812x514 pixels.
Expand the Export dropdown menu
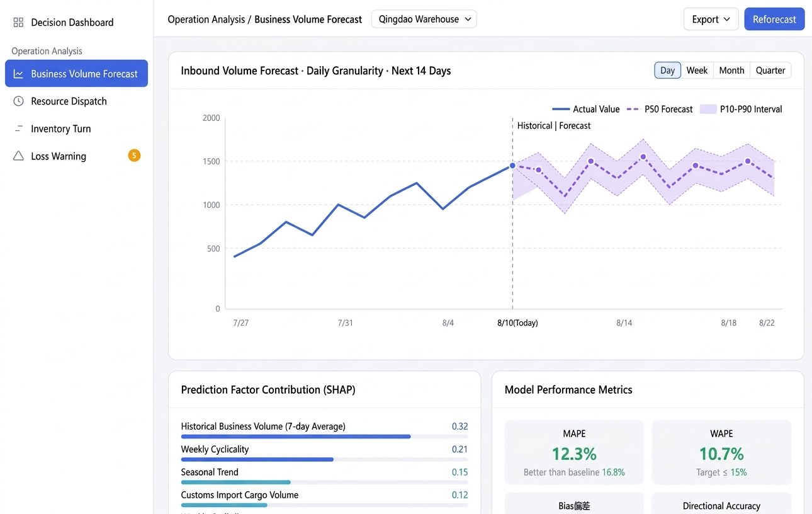click(x=711, y=20)
